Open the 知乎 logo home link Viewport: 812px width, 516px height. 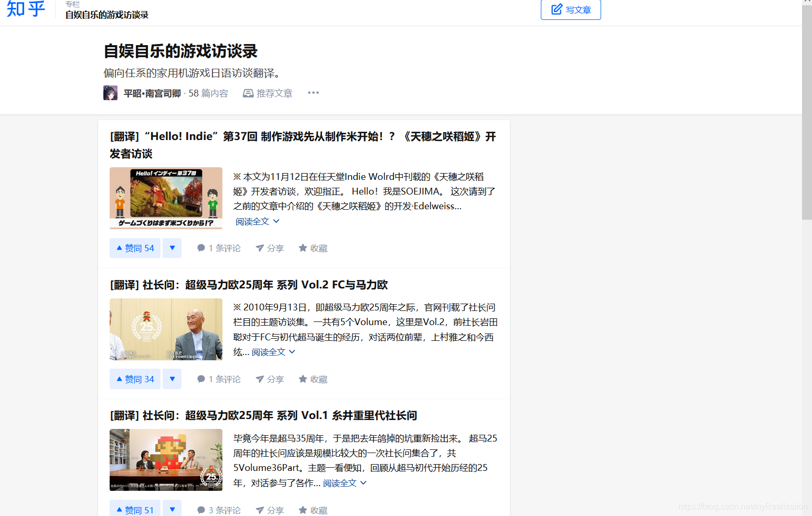pyautogui.click(x=26, y=8)
